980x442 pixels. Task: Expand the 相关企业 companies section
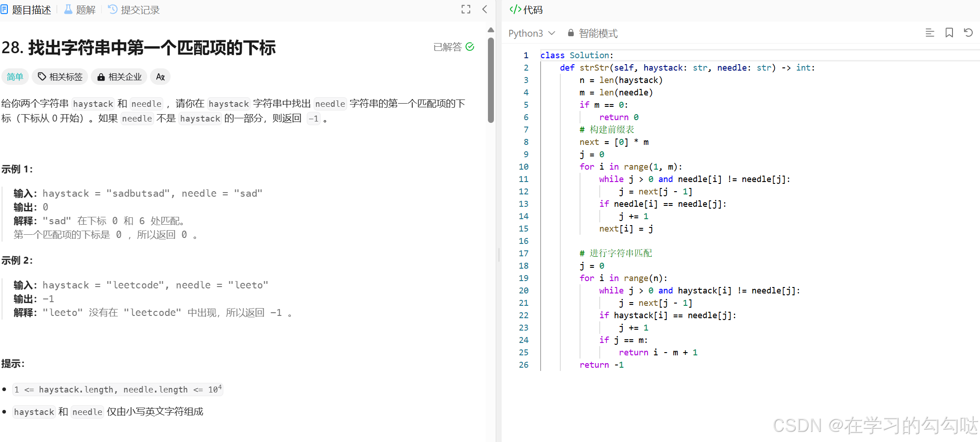click(x=119, y=77)
